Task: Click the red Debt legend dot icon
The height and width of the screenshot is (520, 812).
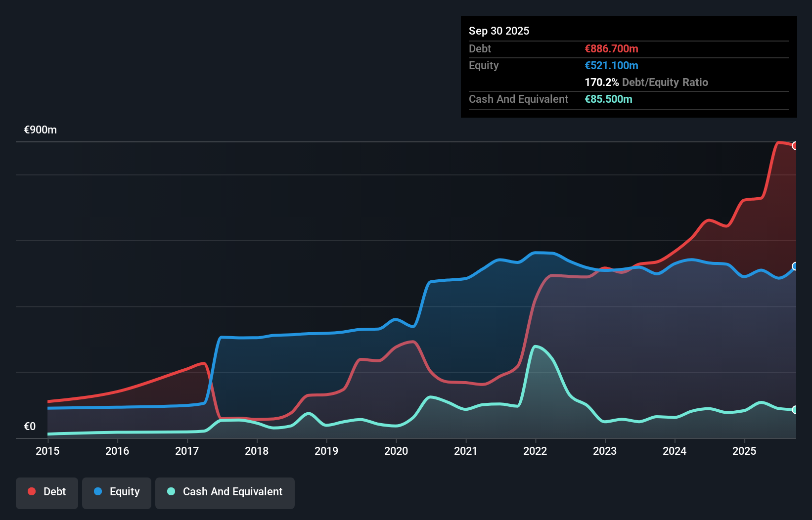Action: [32, 491]
